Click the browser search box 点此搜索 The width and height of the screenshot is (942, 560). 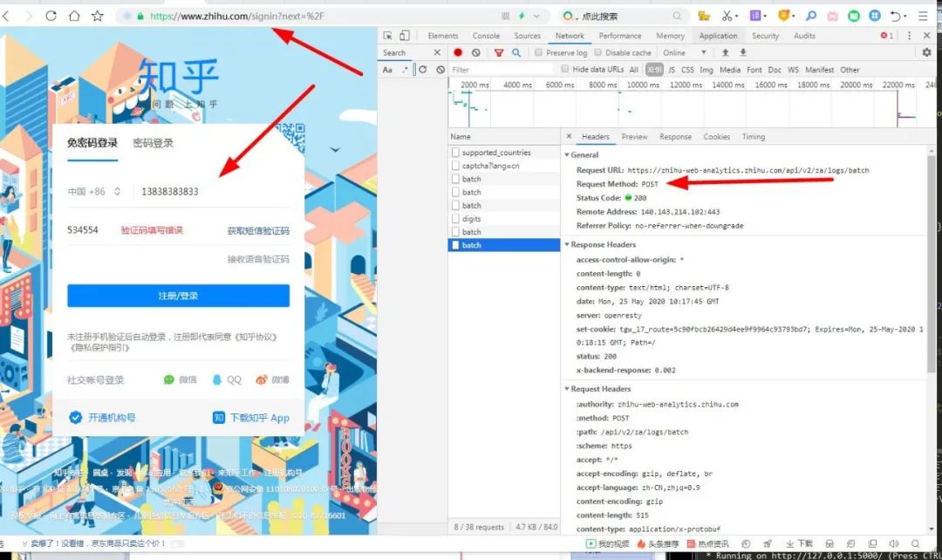(x=622, y=17)
